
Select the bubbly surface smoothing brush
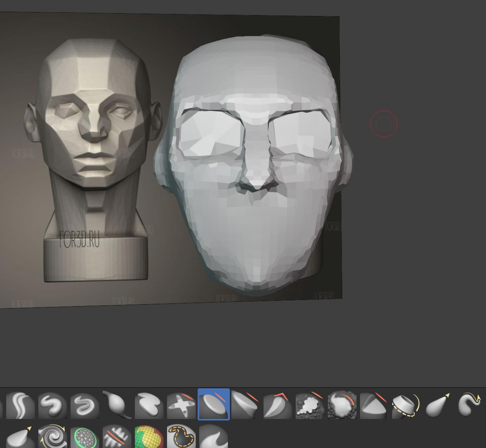click(310, 405)
